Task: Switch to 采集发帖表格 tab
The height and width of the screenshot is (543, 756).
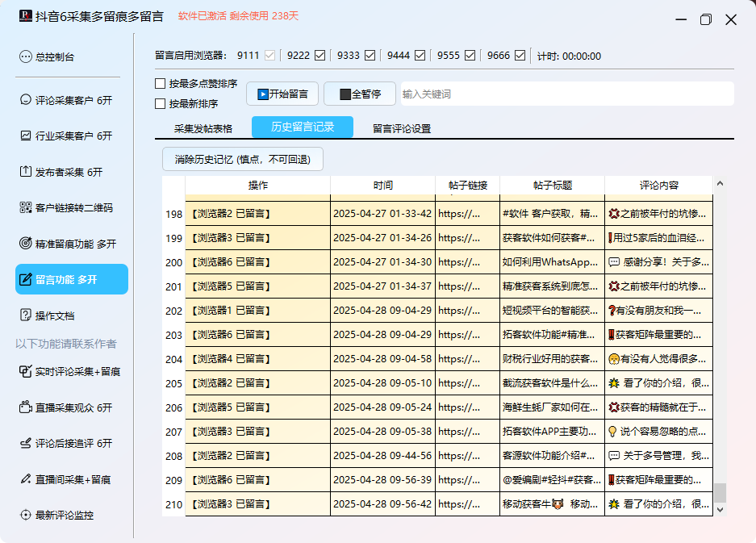Action: [x=203, y=128]
